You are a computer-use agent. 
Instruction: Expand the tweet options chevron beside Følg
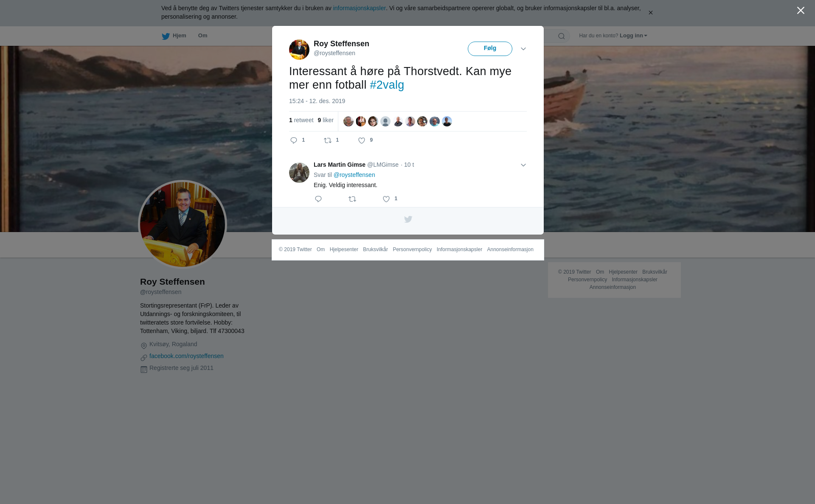tap(523, 49)
